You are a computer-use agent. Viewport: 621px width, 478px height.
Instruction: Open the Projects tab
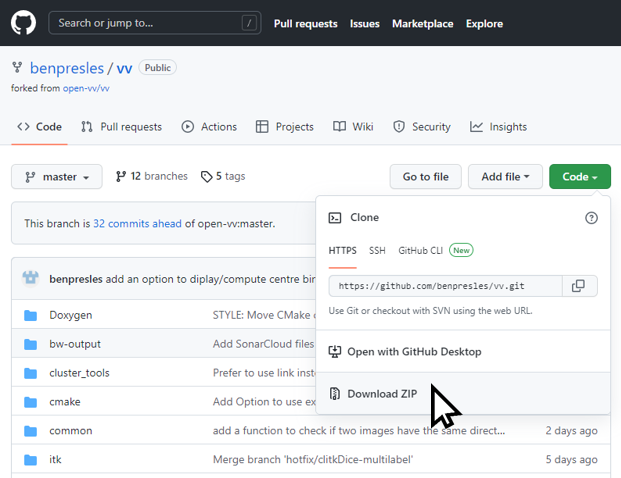click(284, 127)
